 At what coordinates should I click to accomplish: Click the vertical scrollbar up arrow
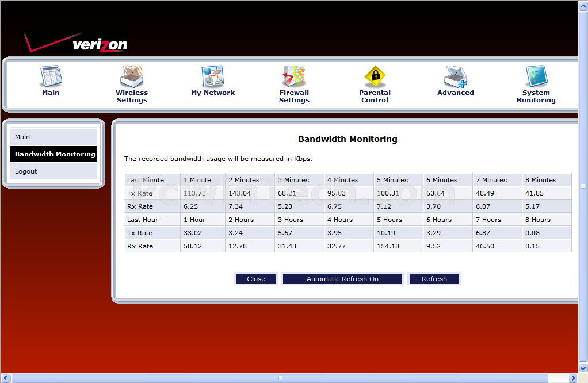[x=583, y=5]
